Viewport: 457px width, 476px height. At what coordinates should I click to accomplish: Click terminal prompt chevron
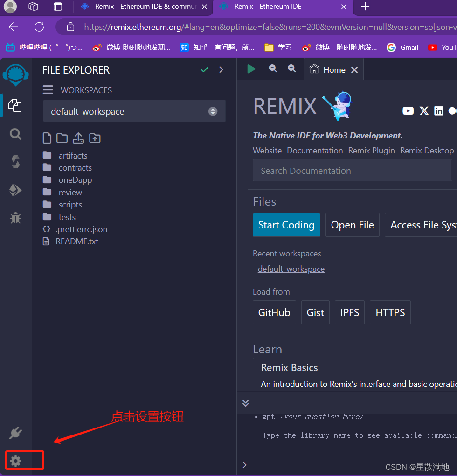[x=244, y=465]
